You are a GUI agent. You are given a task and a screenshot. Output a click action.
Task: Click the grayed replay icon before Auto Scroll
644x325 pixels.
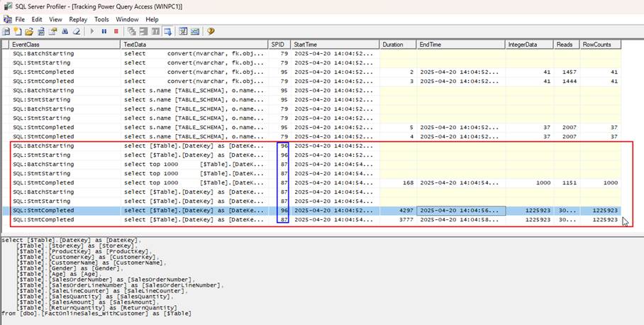point(155,31)
